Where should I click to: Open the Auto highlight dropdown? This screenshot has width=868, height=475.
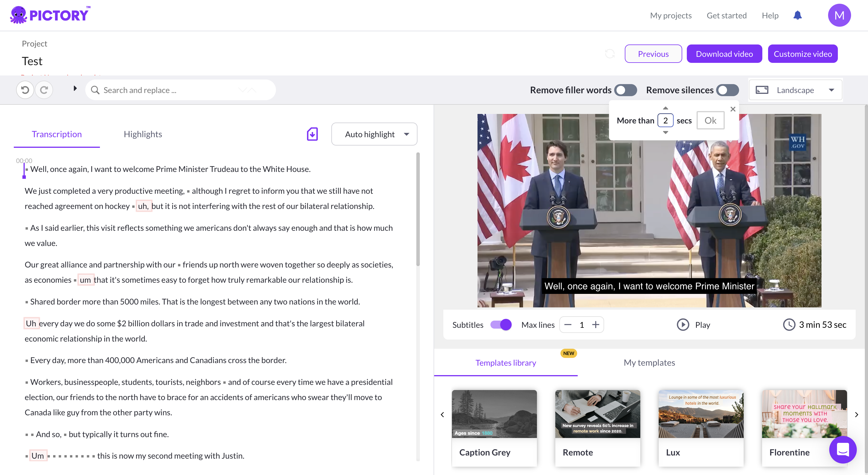point(374,134)
